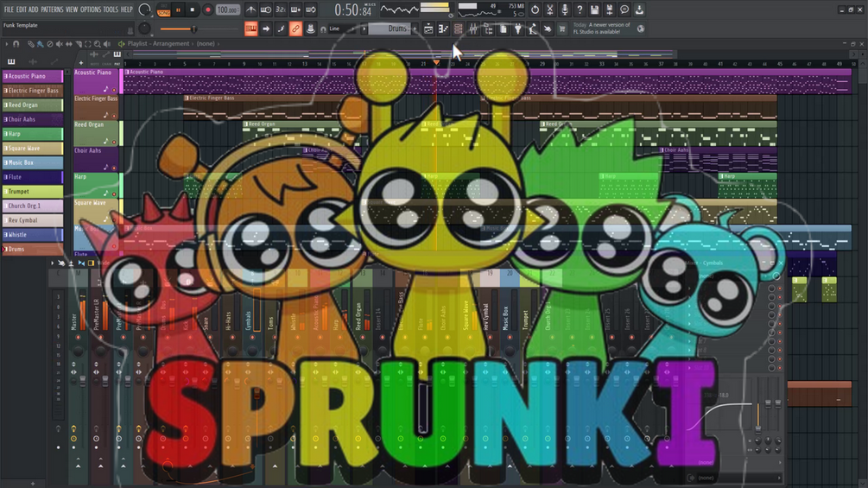Click the arrow left of Drums pattern selector
868x488 pixels.
364,29
